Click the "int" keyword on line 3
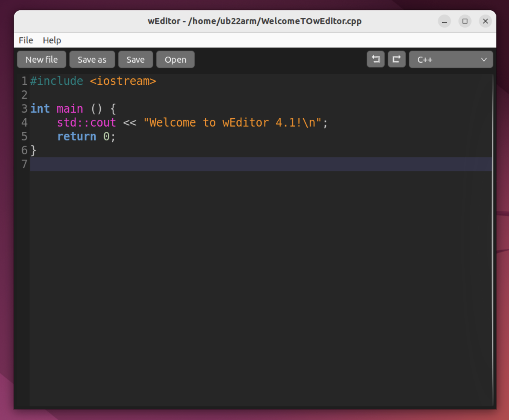 click(40, 108)
